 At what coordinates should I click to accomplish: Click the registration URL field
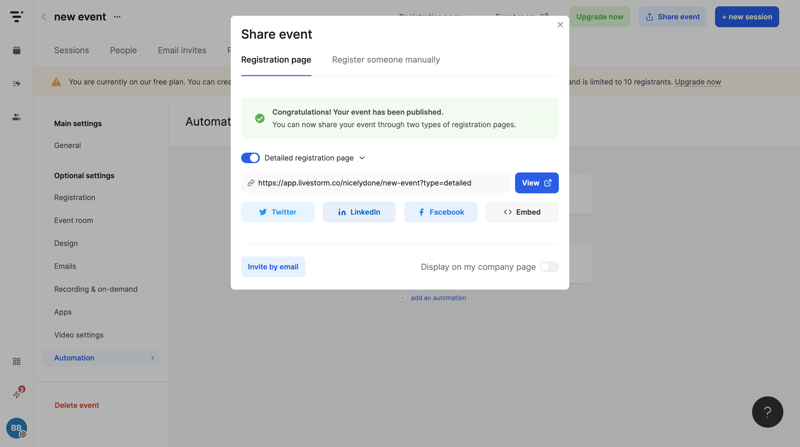(376, 183)
